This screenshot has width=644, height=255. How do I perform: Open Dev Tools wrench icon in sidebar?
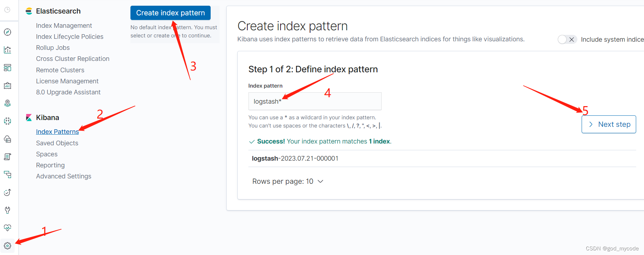7,210
